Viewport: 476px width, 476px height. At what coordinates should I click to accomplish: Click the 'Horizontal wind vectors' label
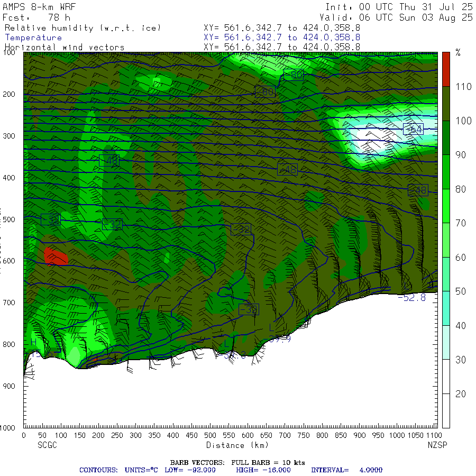tap(65, 48)
